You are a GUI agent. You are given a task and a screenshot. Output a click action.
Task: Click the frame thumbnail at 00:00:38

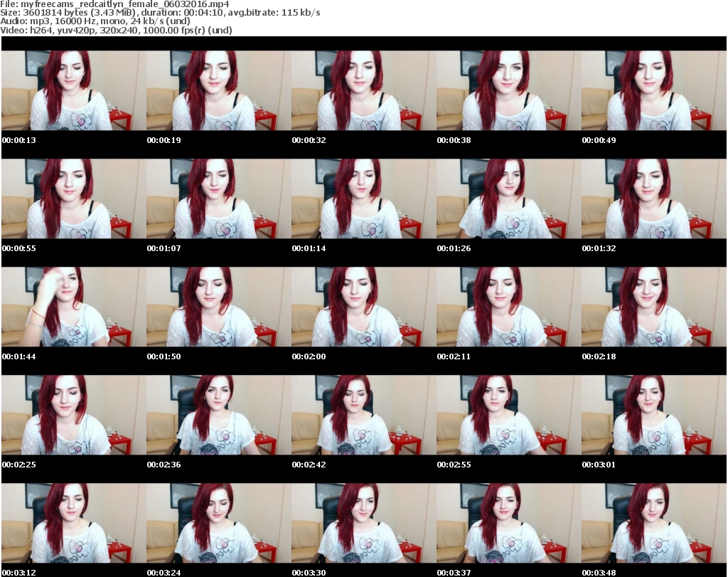click(508, 90)
